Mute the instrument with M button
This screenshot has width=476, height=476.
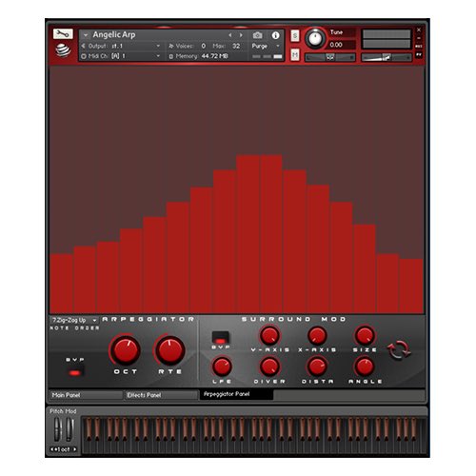tap(295, 55)
